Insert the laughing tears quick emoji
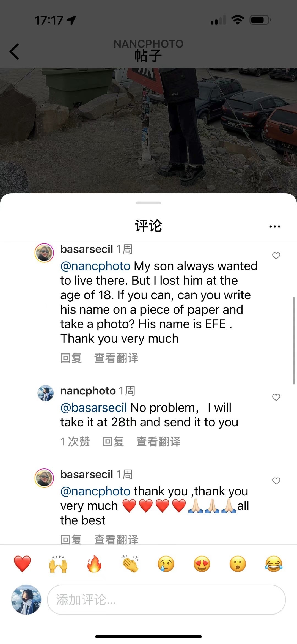297x644 pixels. [x=274, y=564]
